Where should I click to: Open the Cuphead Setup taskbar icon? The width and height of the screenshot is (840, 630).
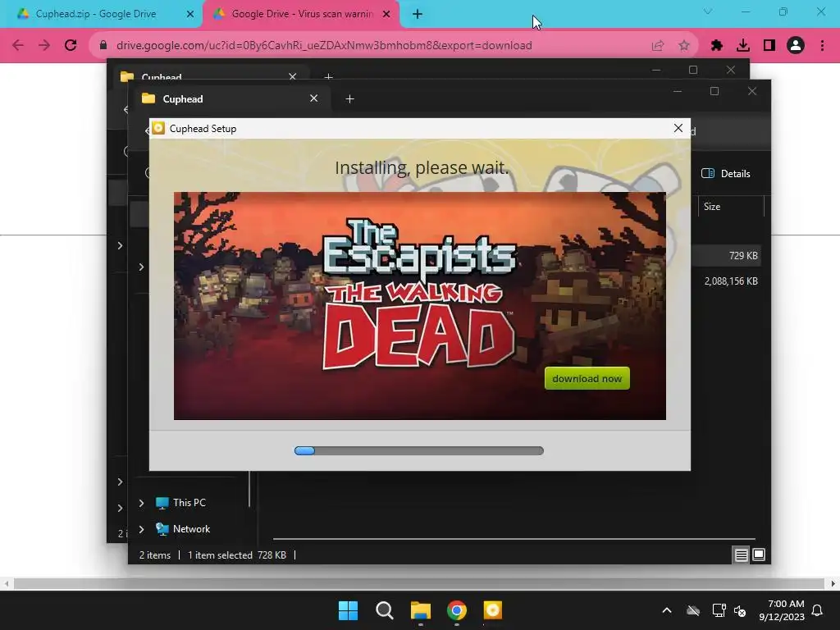[492, 610]
